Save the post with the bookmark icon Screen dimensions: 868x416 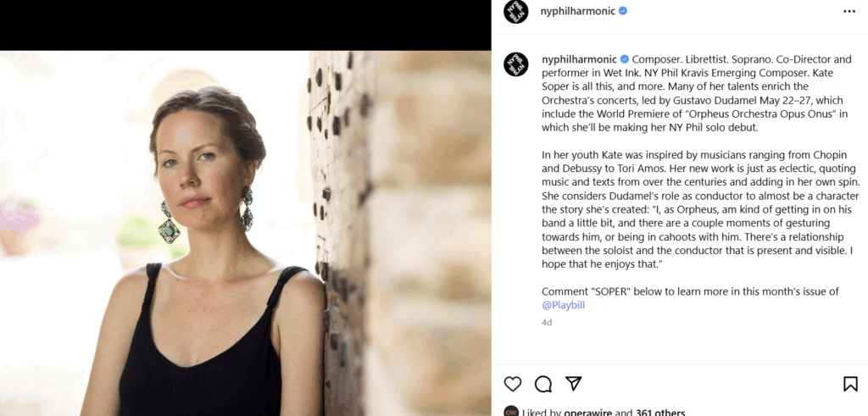850,384
